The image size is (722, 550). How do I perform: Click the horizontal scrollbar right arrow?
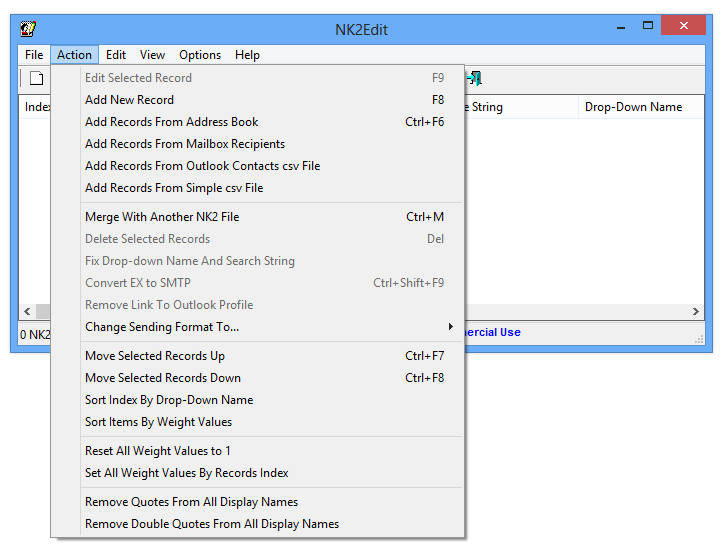pyautogui.click(x=697, y=312)
